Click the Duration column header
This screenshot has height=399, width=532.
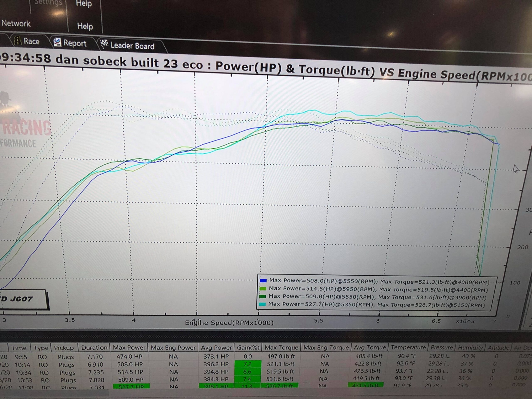[x=94, y=347]
